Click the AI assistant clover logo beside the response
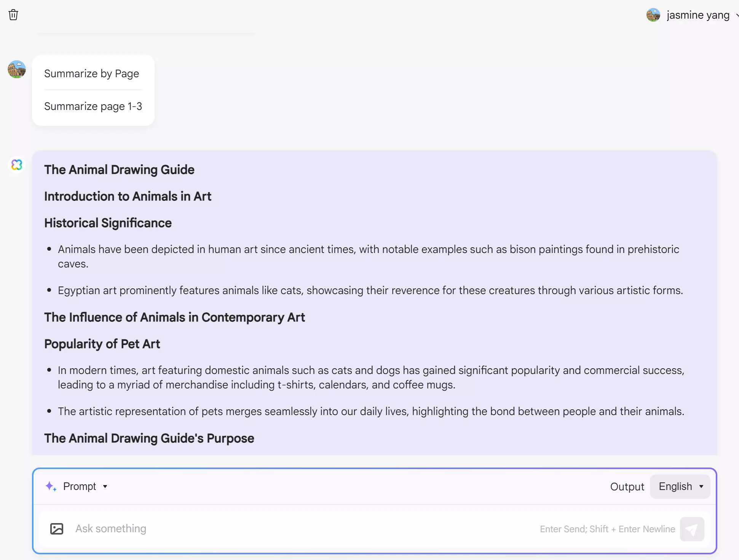Viewport: 739px width, 560px height. pyautogui.click(x=17, y=165)
